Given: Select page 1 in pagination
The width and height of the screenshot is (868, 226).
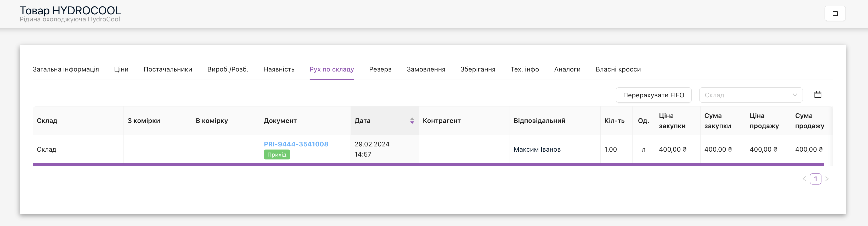Looking at the screenshot, I should tap(815, 179).
